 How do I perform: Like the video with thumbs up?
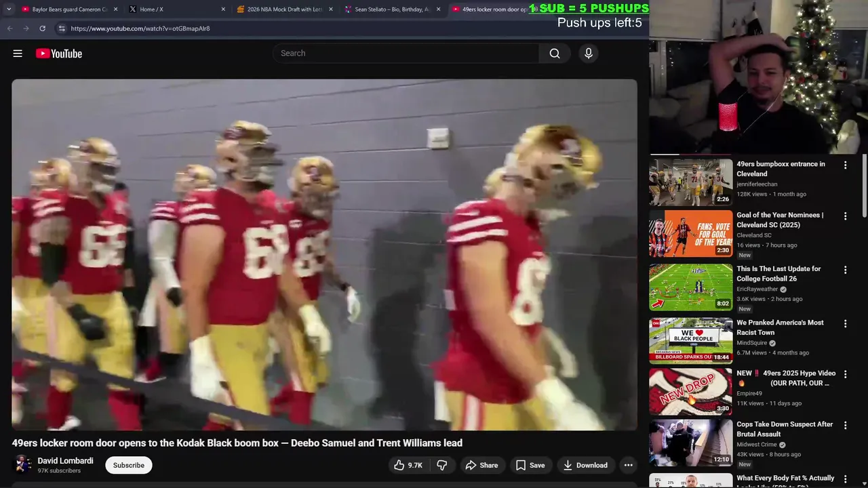(408, 465)
